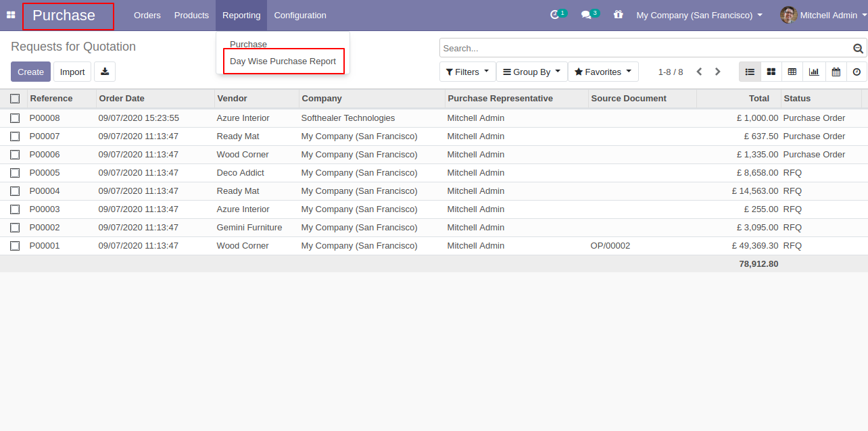Click the total £ 255.00

[761, 209]
